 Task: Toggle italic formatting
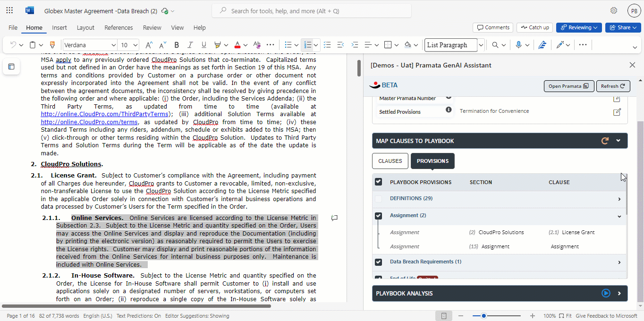(x=190, y=45)
